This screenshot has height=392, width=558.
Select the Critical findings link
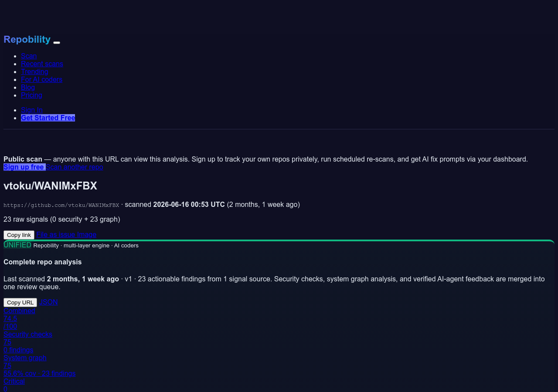pyautogui.click(x=14, y=381)
